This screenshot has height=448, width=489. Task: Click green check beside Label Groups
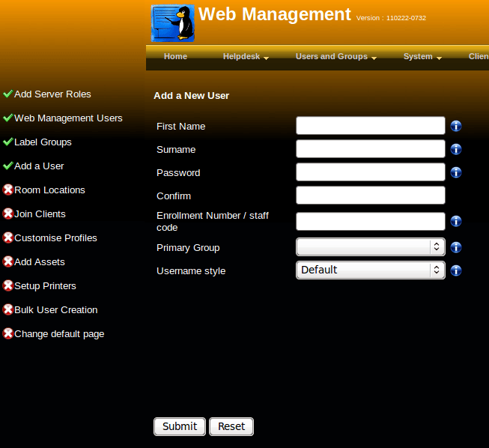point(7,142)
